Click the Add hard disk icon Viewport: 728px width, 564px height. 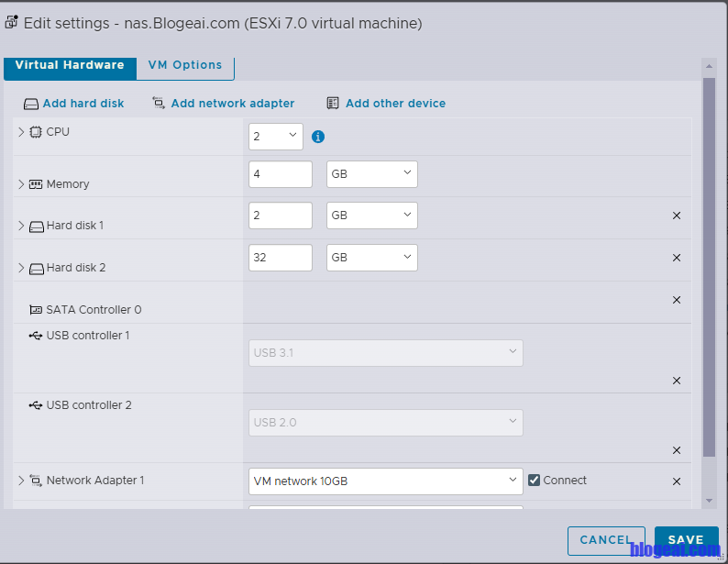pos(31,104)
